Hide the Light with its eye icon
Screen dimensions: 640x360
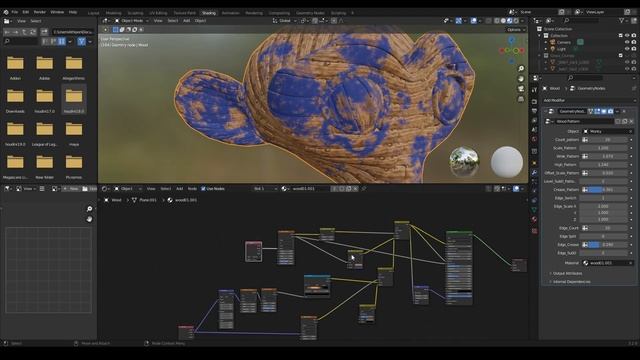pyautogui.click(x=627, y=49)
